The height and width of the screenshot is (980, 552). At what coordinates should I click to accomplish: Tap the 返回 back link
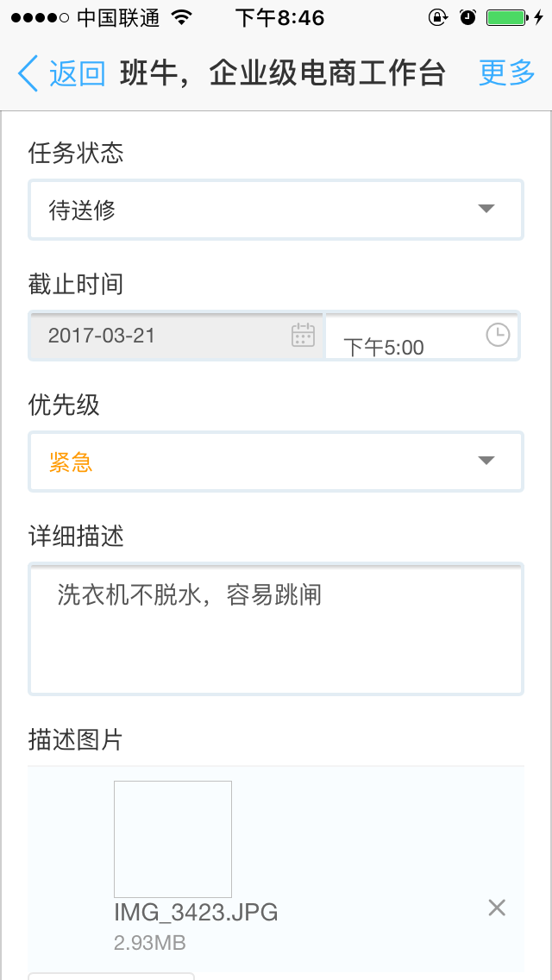pyautogui.click(x=77, y=73)
